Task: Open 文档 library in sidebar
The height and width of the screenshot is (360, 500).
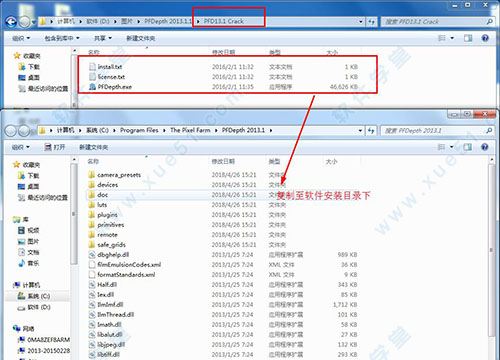Action: (29, 252)
